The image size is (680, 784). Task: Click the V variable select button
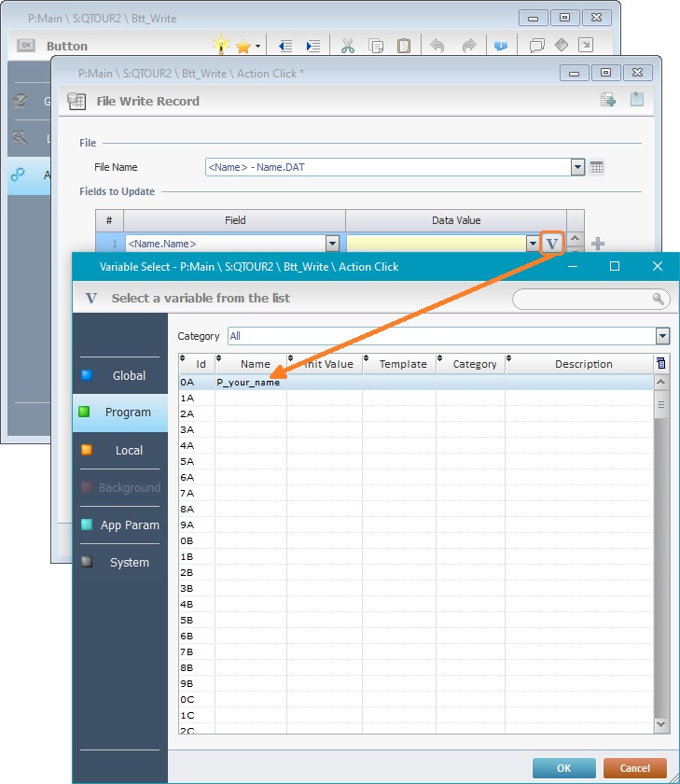point(552,244)
